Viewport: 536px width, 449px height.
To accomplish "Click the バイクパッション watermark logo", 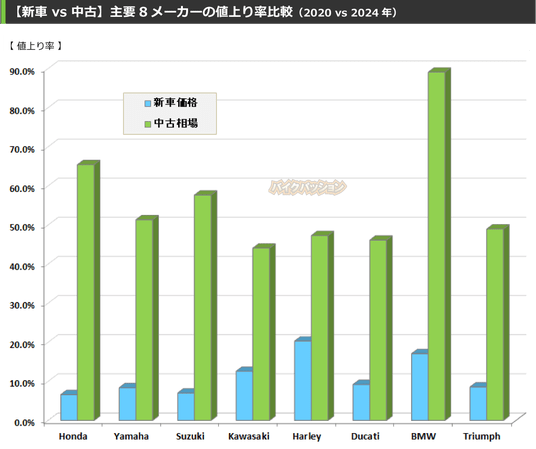I will click(x=308, y=187).
